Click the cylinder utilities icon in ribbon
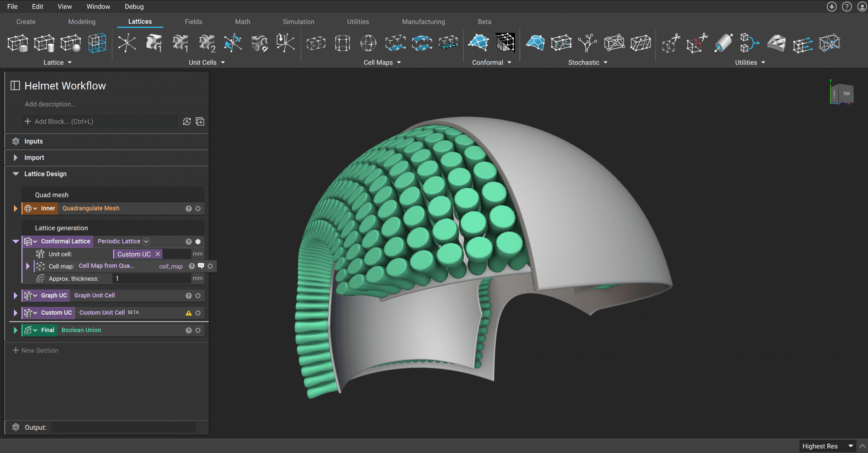Viewport: 868px width, 453px height. [723, 43]
